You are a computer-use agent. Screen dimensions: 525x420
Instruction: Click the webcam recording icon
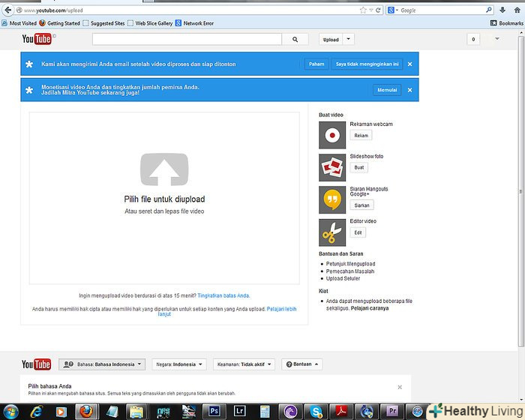pos(332,134)
